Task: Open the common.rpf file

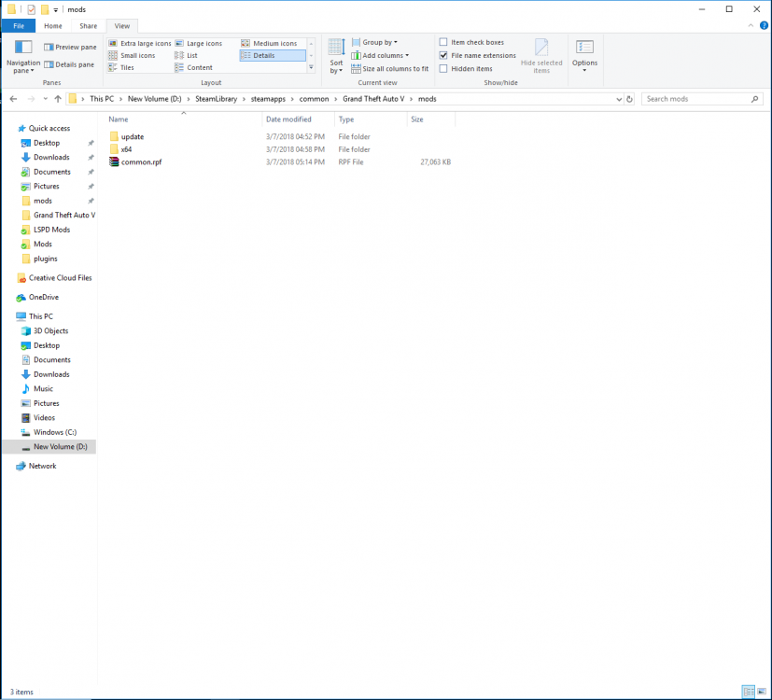Action: click(141, 162)
